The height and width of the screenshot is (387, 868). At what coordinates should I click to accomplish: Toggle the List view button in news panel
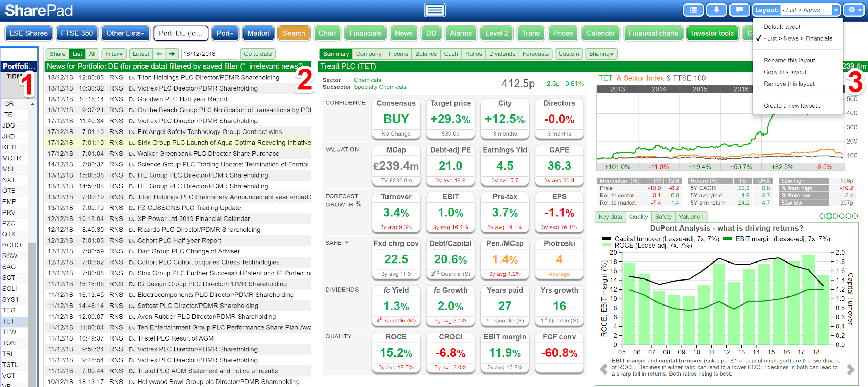(x=77, y=54)
